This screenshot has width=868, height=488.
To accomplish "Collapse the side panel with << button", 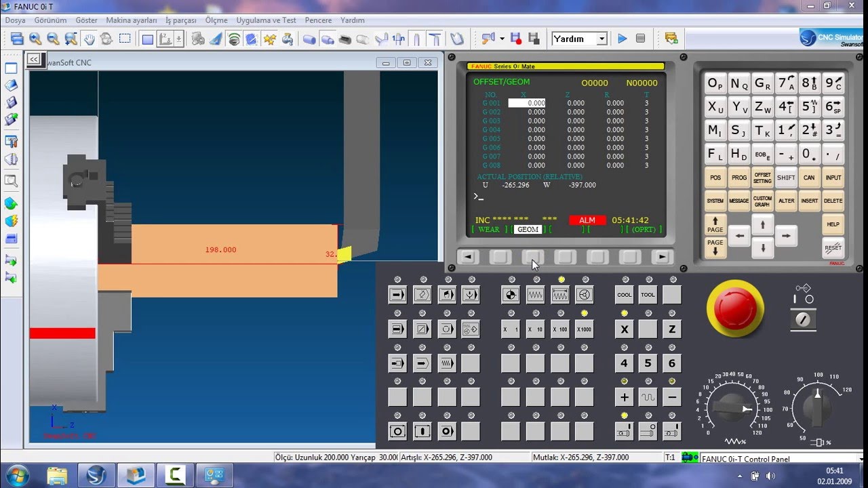I will [34, 60].
